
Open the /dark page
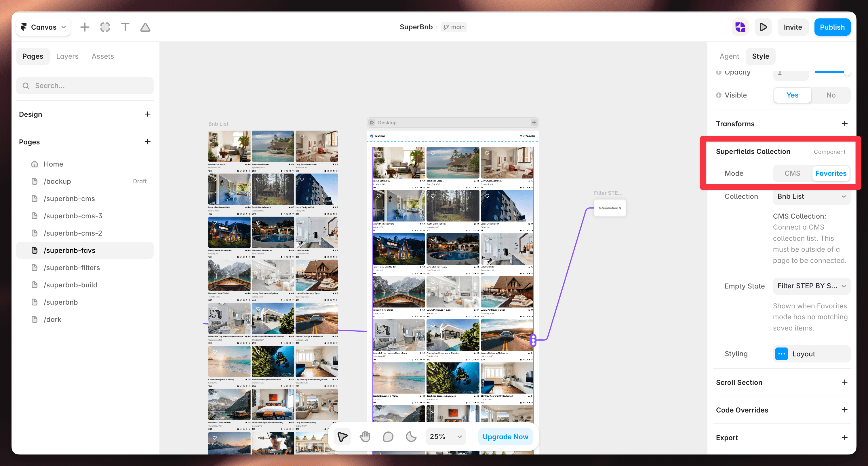point(85,319)
